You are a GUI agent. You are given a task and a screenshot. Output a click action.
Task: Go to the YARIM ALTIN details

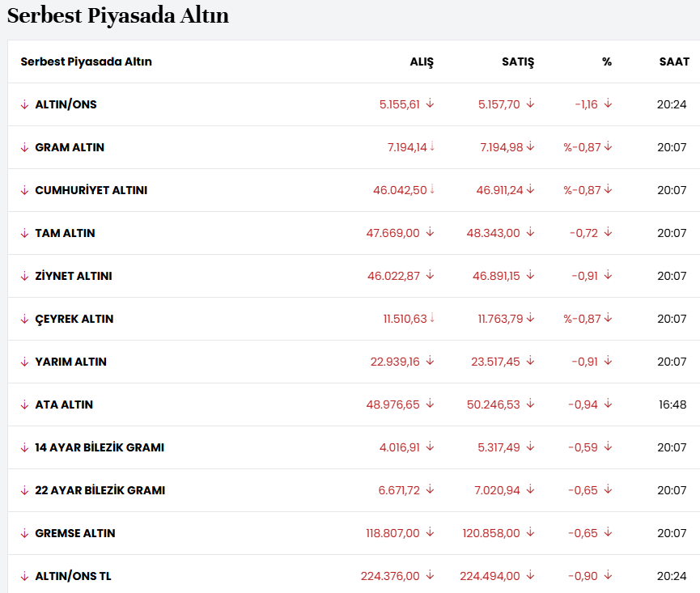pyautogui.click(x=70, y=362)
